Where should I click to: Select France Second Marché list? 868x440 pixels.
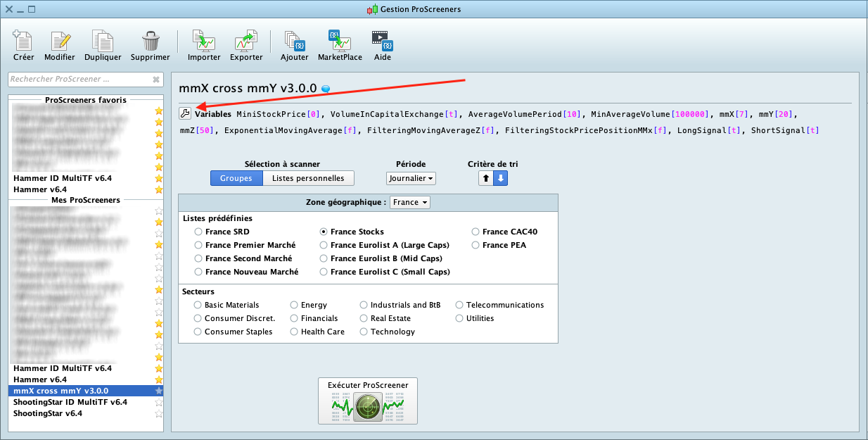click(199, 258)
